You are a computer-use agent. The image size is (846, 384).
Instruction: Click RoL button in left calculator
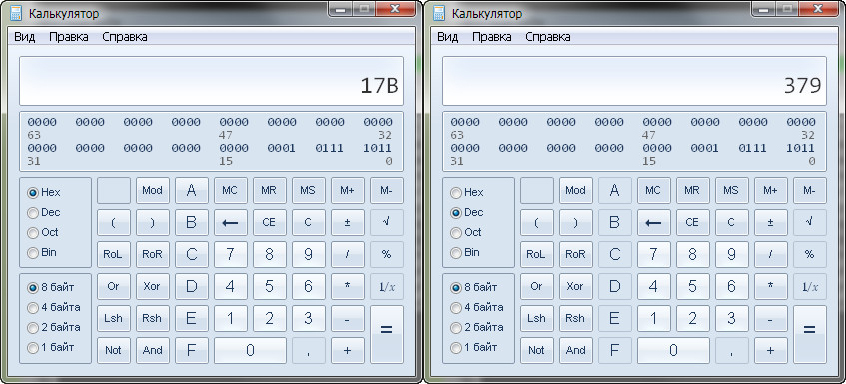[113, 255]
